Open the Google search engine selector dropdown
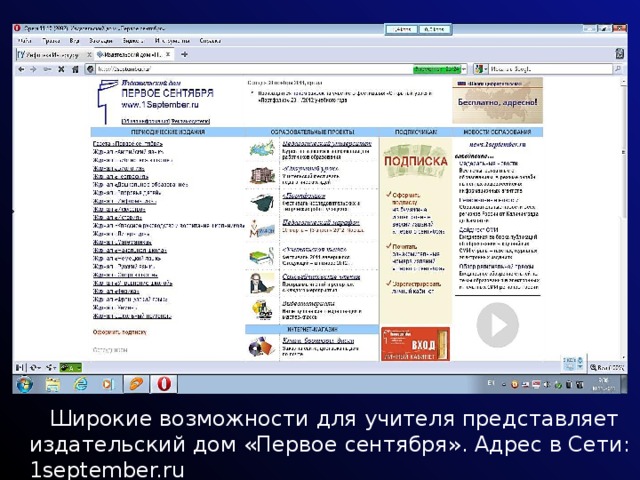This screenshot has height=480, width=640. coord(481,69)
